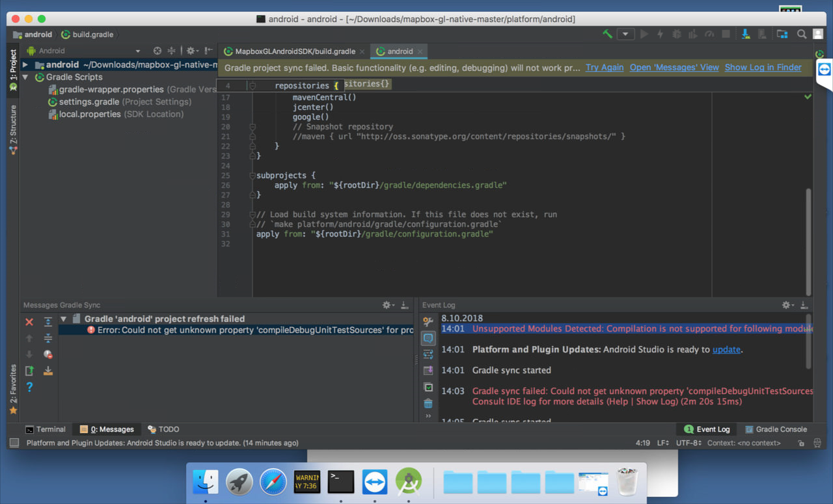Viewport: 833px width, 504px height.
Task: Click mark all as read icon in Event Log
Action: (x=428, y=388)
